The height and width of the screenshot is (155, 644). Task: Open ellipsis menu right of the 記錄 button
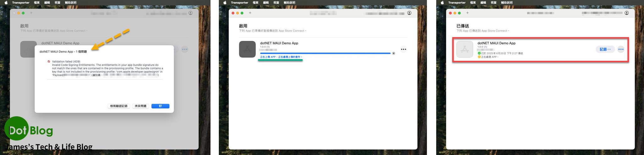tap(620, 49)
